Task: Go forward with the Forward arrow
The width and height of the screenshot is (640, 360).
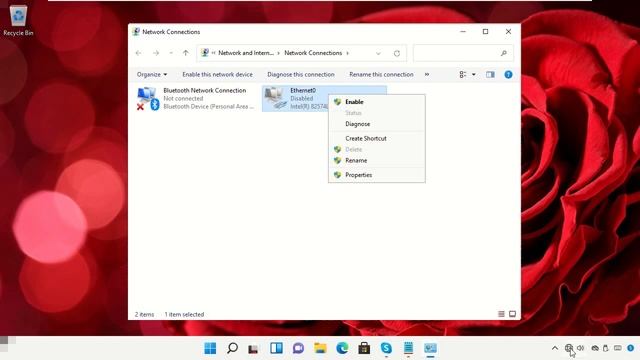Action: (x=156, y=53)
